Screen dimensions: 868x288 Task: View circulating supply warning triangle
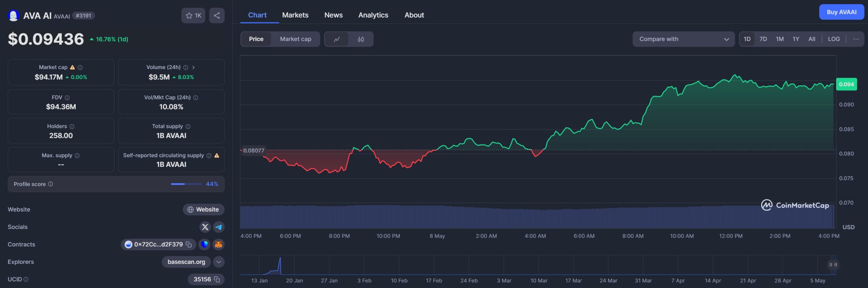pos(217,155)
